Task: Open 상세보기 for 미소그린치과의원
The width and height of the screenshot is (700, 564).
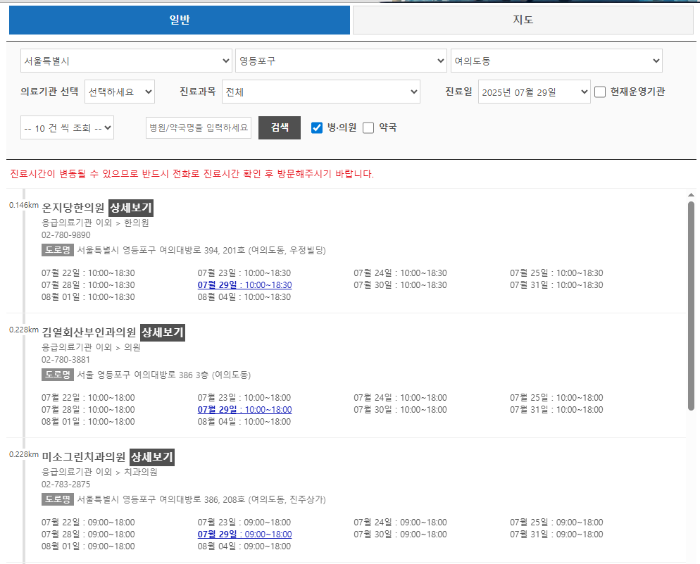Action: [x=152, y=457]
